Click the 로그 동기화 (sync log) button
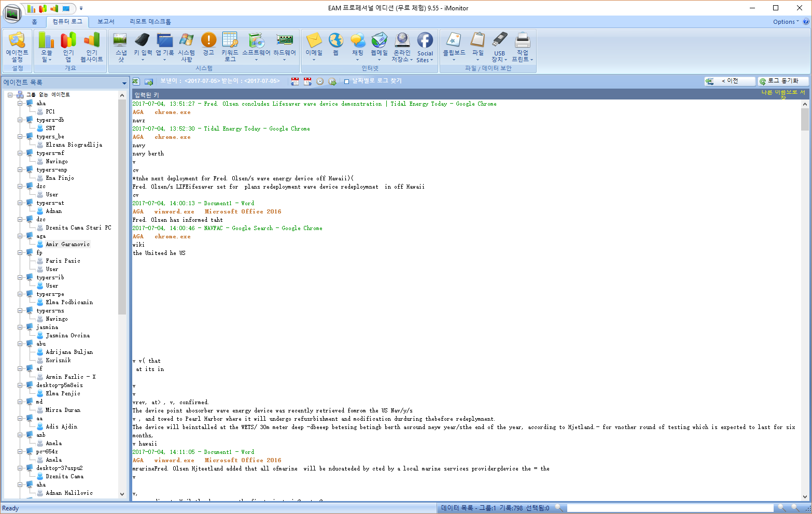 783,81
